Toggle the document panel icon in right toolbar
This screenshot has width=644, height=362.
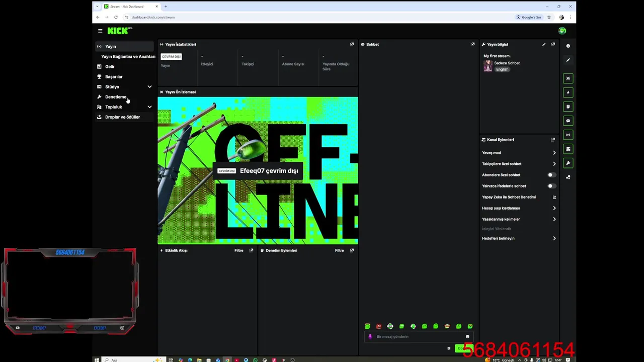[568, 107]
